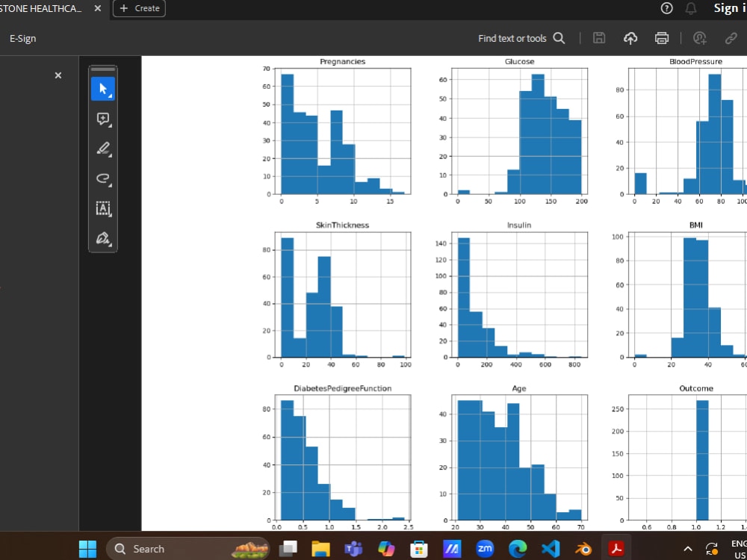
Task: Click the DiabetesPedigreeFunction chart title
Action: (343, 388)
